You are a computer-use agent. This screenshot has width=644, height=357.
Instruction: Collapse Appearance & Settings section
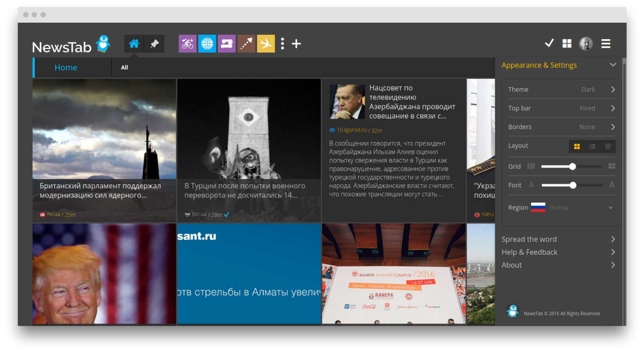613,65
